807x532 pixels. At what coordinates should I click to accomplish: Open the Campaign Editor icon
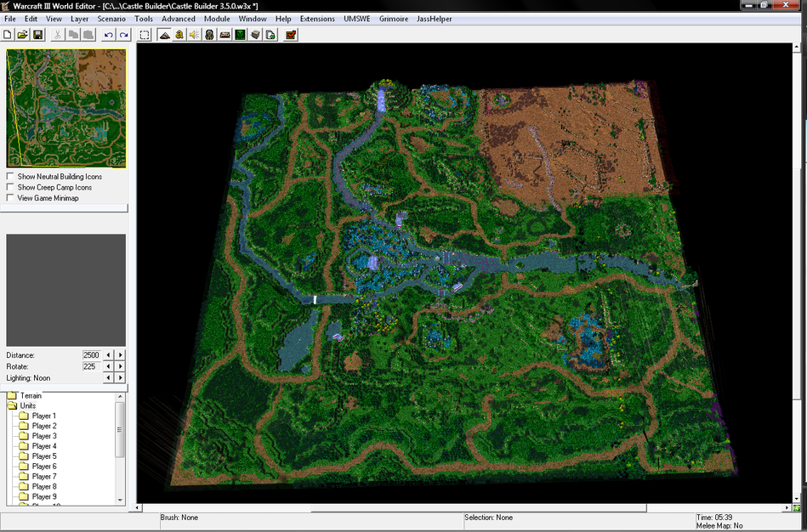coord(224,35)
